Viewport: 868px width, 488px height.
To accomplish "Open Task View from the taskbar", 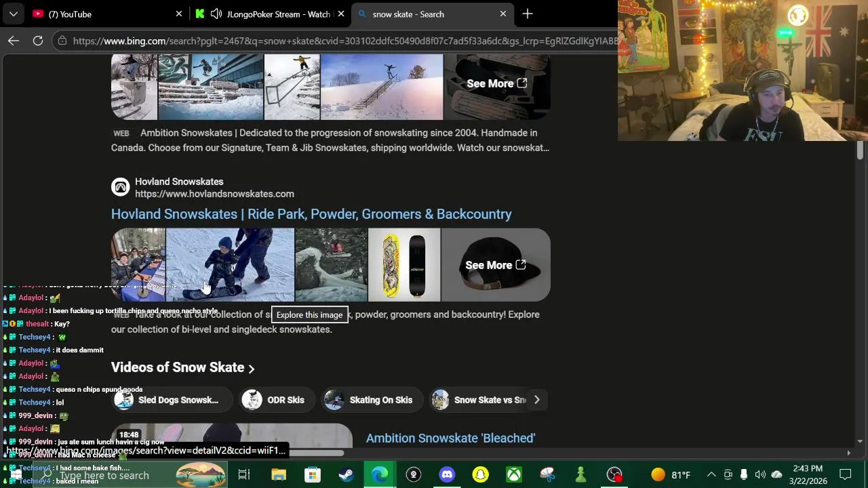I will coord(244,474).
